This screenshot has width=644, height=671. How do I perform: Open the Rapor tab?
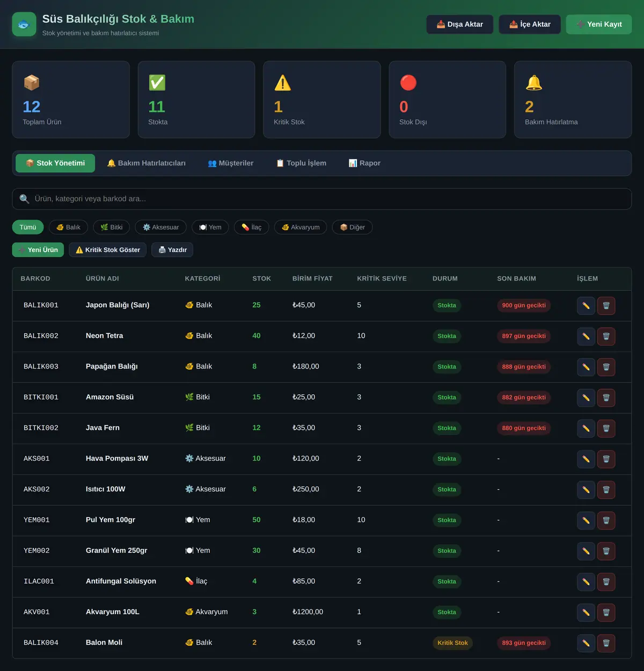coord(364,163)
